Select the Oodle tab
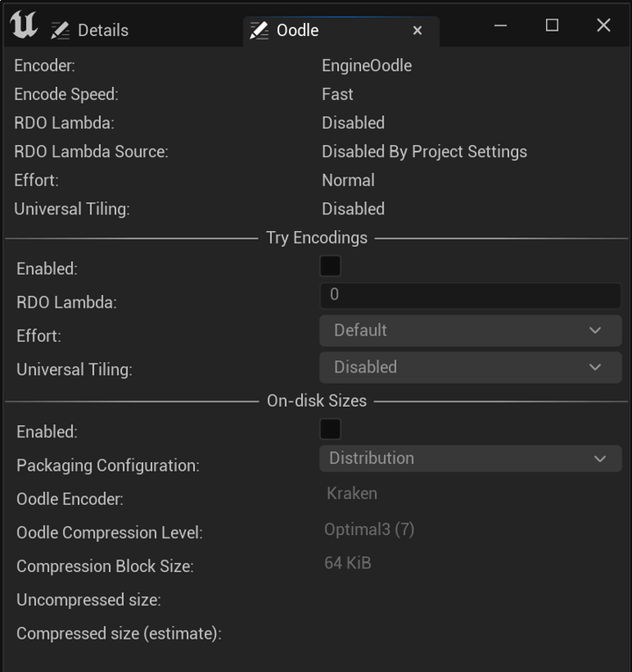This screenshot has width=632, height=672. click(x=341, y=31)
